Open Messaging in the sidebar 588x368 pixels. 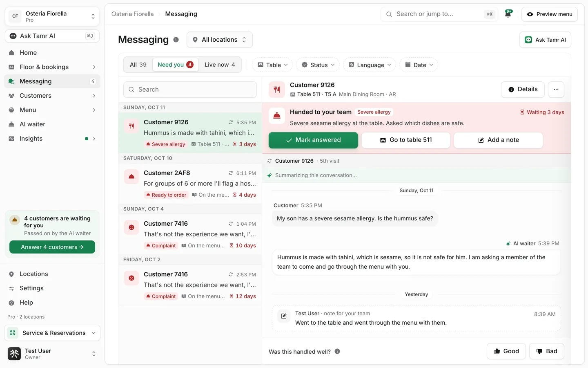click(x=52, y=81)
